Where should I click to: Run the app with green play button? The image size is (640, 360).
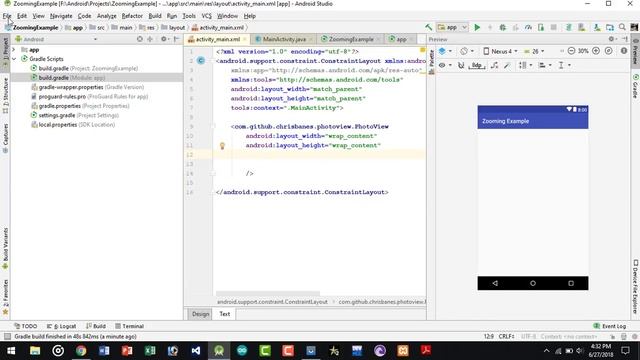(477, 27)
